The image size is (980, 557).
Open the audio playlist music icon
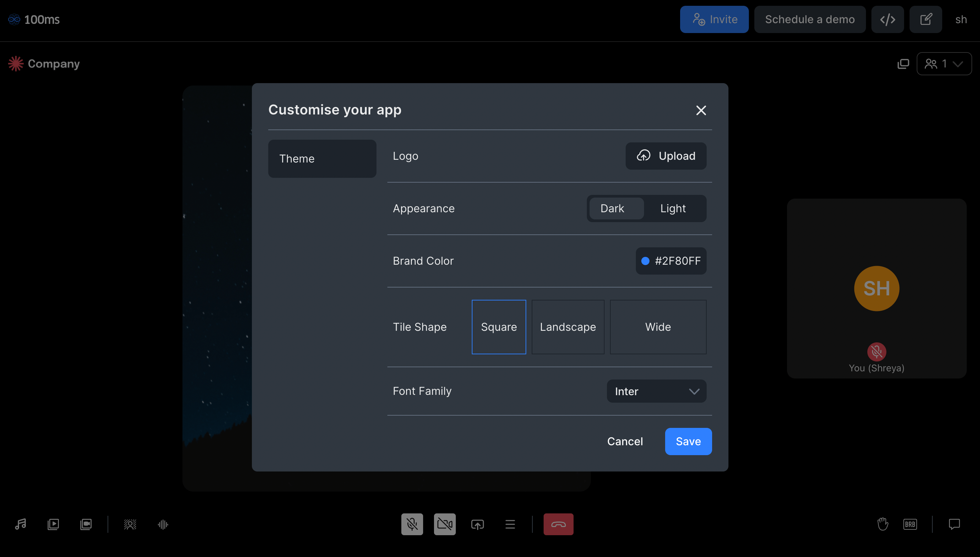tap(21, 524)
